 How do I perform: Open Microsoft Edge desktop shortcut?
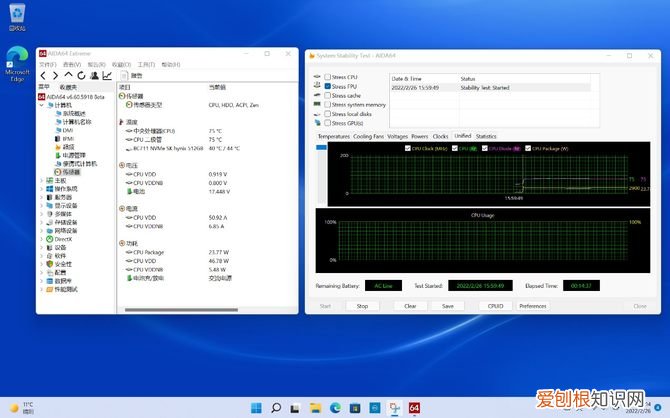[x=18, y=60]
